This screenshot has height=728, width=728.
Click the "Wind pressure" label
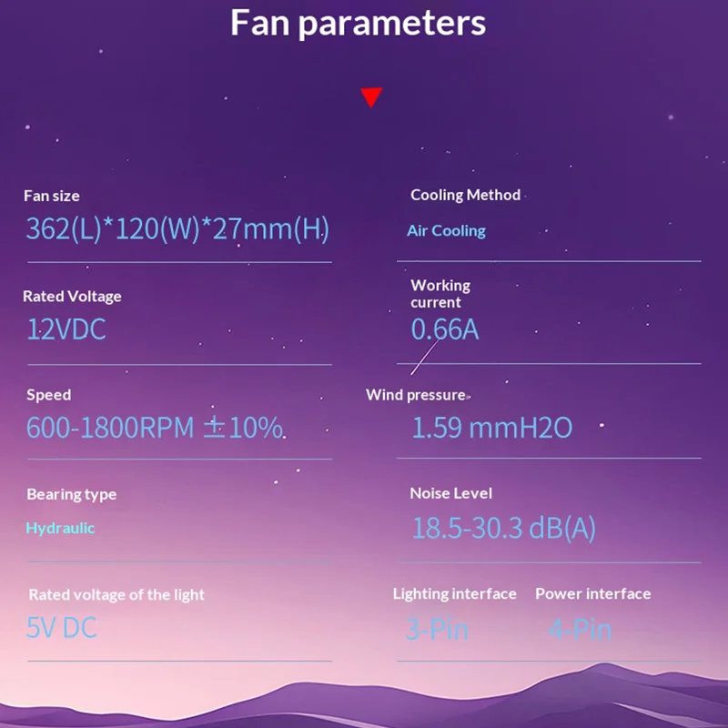(x=416, y=395)
